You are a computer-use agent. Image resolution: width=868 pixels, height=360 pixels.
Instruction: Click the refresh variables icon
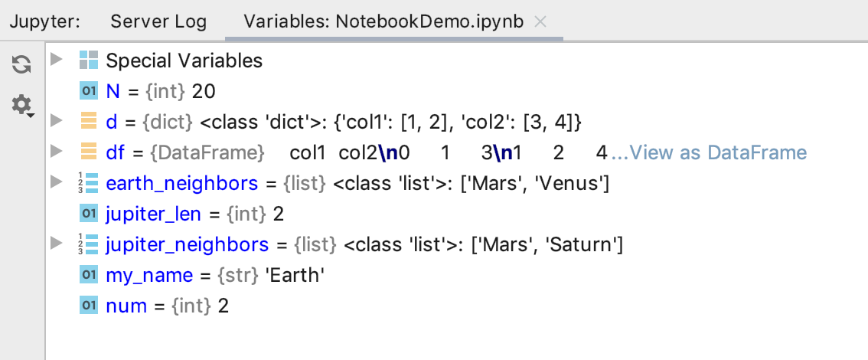tap(21, 65)
